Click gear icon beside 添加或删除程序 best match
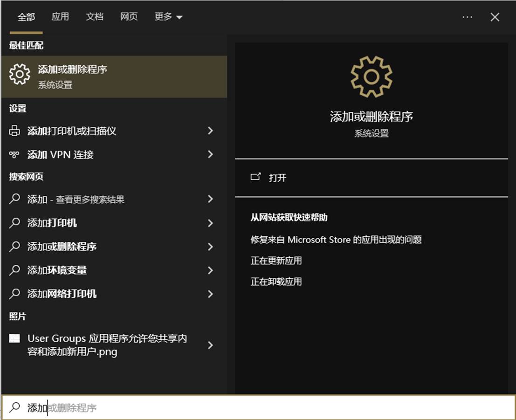The height and width of the screenshot is (420, 516). point(20,75)
